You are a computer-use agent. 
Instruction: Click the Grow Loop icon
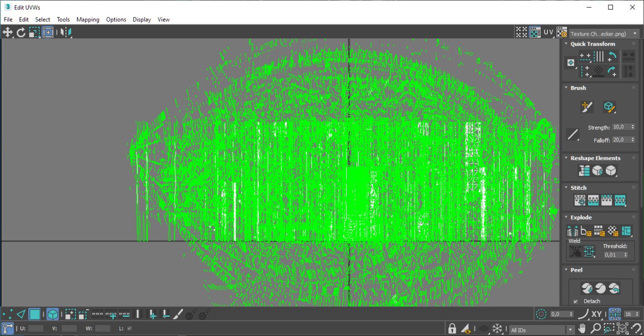coord(111,315)
